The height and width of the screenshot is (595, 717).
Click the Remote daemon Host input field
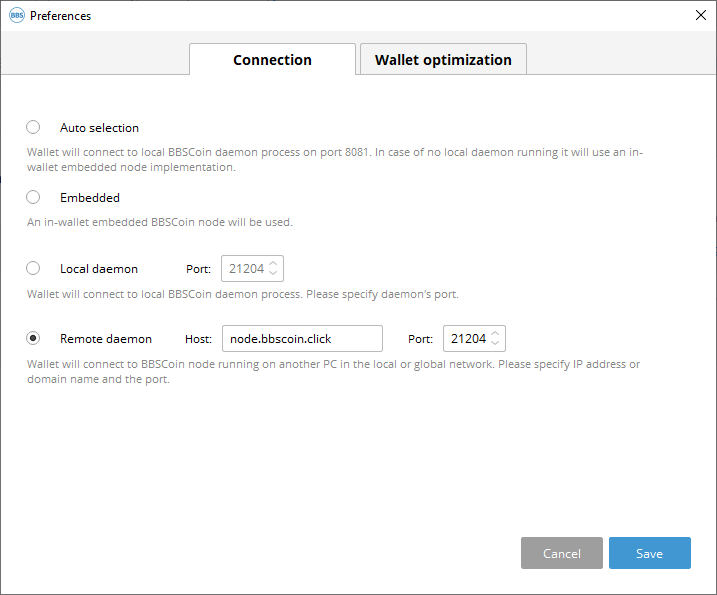pos(302,338)
